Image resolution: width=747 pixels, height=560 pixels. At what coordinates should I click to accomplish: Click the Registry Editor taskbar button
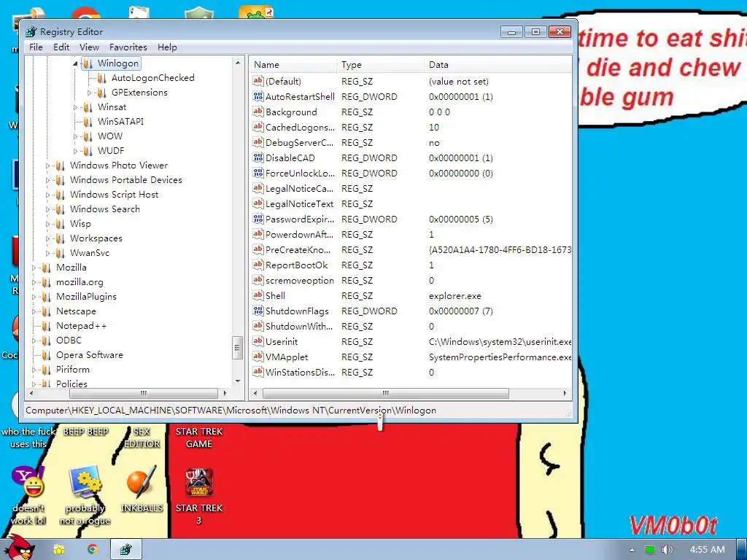point(126,550)
